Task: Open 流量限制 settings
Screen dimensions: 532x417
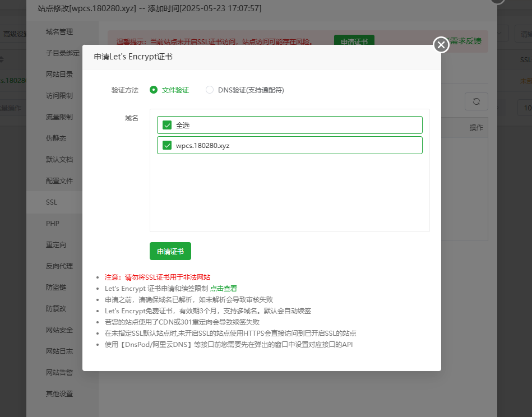Action: tap(59, 117)
